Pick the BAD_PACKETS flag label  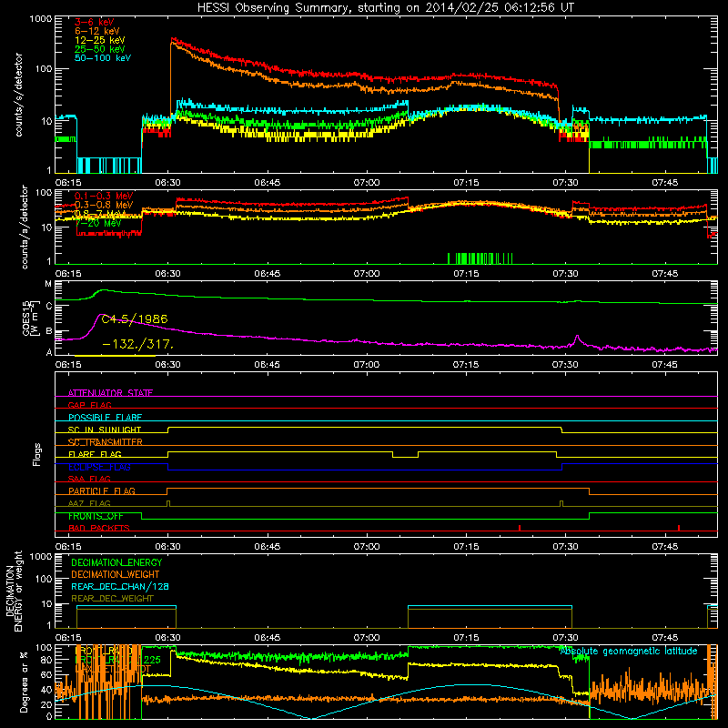click(99, 528)
